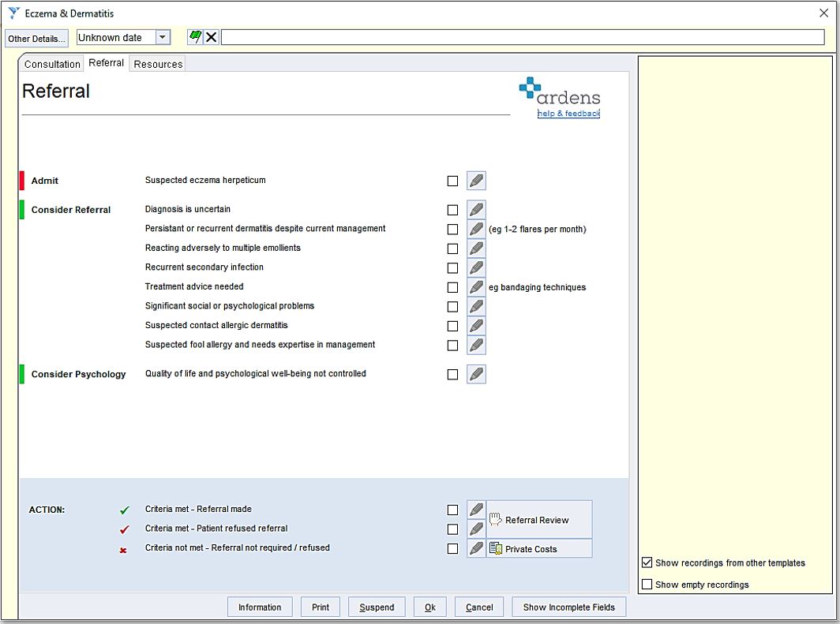
Task: Click the Print button
Action: [321, 607]
